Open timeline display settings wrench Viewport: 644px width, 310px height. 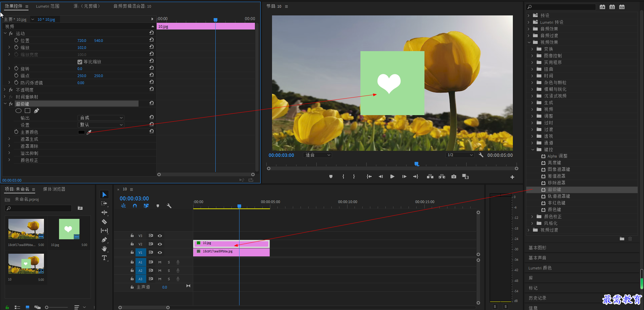[x=169, y=206]
